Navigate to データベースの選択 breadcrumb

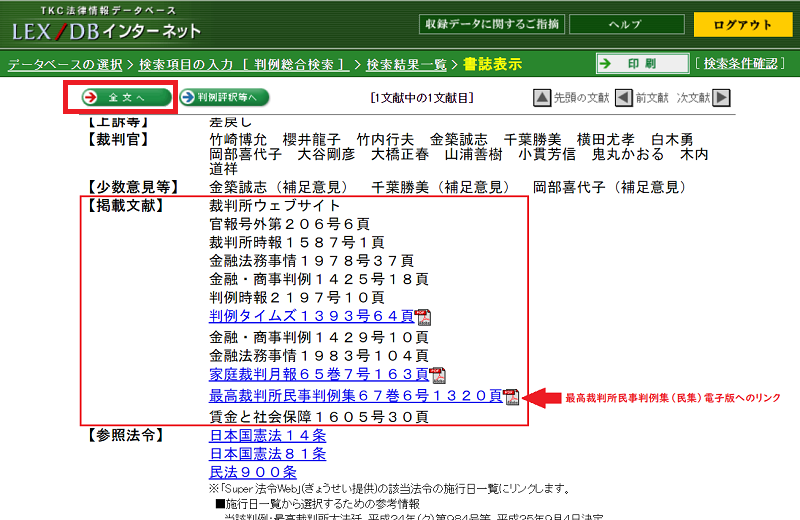click(65, 65)
